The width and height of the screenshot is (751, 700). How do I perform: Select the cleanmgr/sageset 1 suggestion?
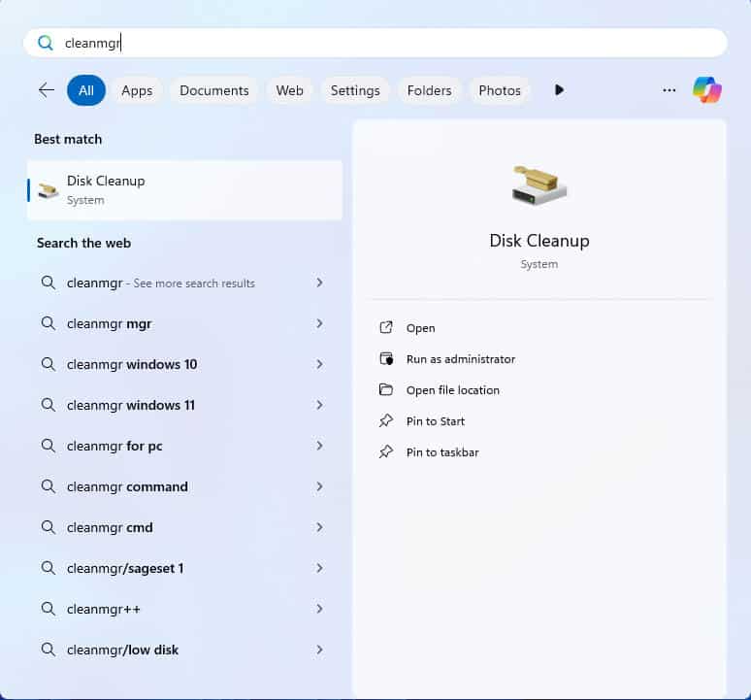click(x=185, y=568)
